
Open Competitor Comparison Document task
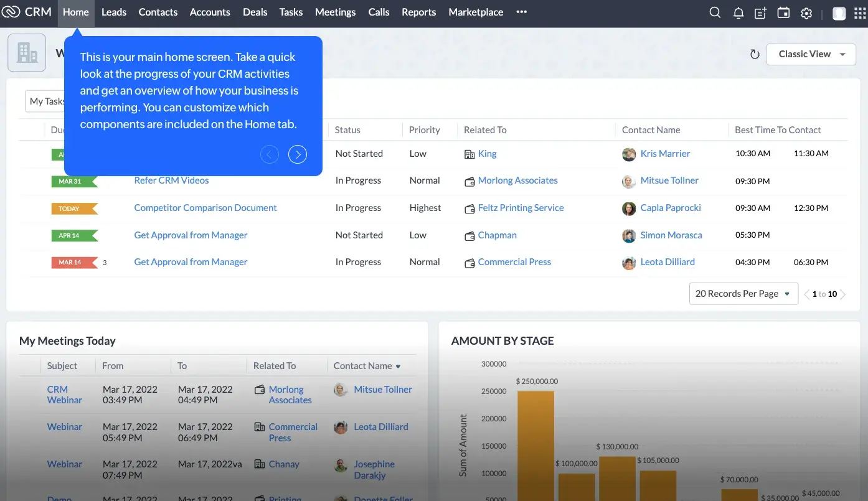click(205, 208)
